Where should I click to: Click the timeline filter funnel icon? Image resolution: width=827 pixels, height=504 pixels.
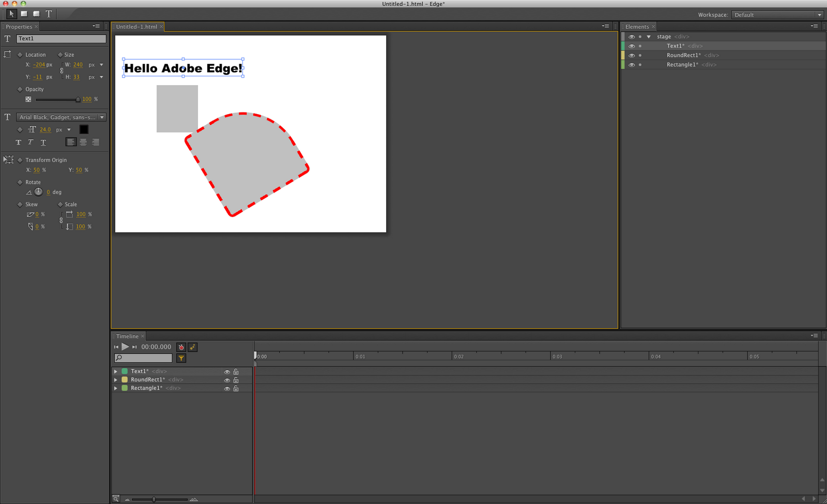pos(181,358)
